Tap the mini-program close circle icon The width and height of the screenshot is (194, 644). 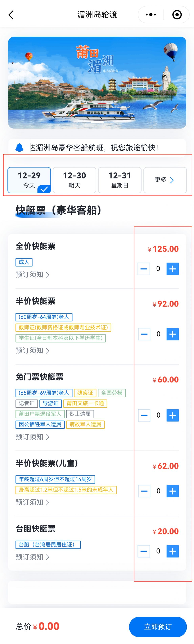coord(177,15)
